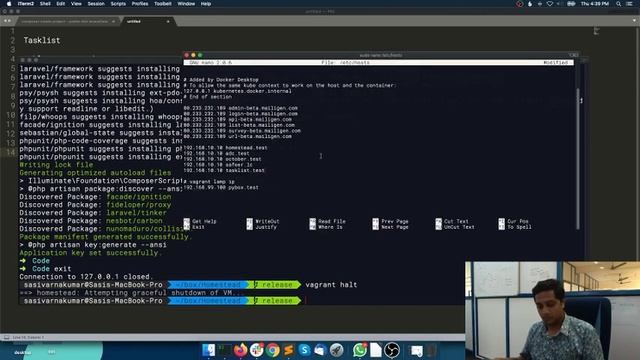640x360 pixels.
Task: Open the Shell menu
Action: click(45, 4)
